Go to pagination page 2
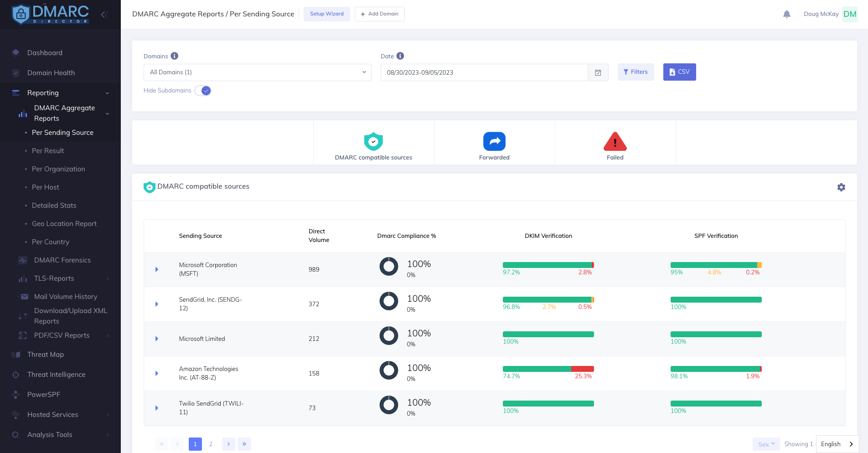This screenshot has height=453, width=868. point(211,444)
